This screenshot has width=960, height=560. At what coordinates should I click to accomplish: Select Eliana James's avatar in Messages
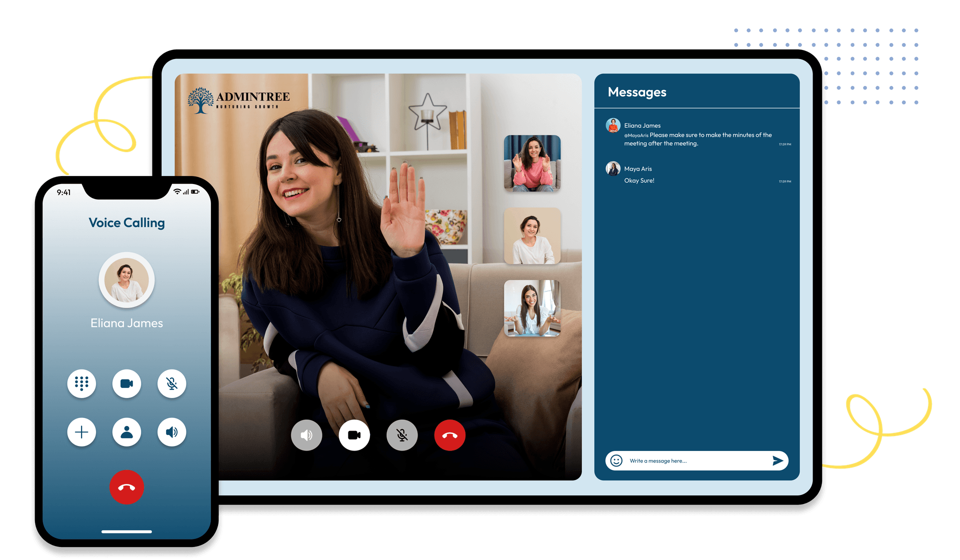[613, 125]
